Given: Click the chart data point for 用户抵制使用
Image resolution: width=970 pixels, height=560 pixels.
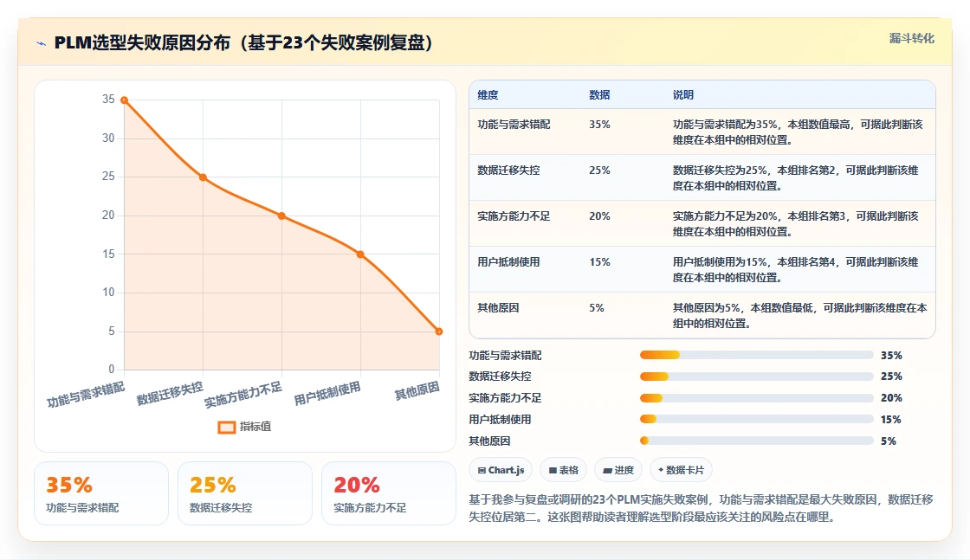Looking at the screenshot, I should pos(360,254).
